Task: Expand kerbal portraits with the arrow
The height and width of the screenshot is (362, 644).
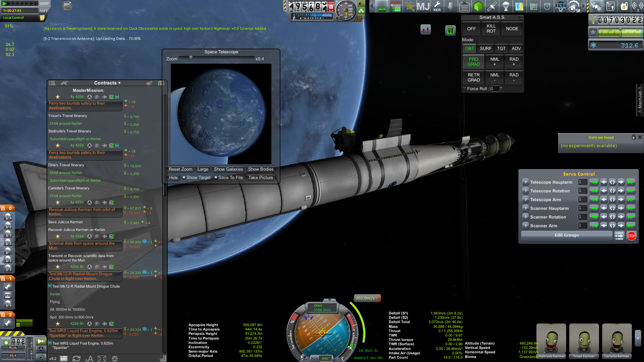Action: pyautogui.click(x=638, y=339)
